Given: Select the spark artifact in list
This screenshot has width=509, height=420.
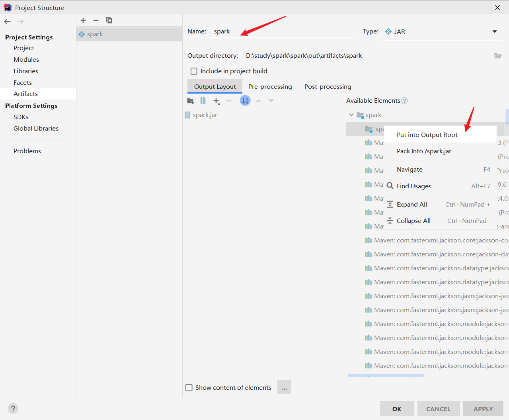Looking at the screenshot, I should point(129,34).
